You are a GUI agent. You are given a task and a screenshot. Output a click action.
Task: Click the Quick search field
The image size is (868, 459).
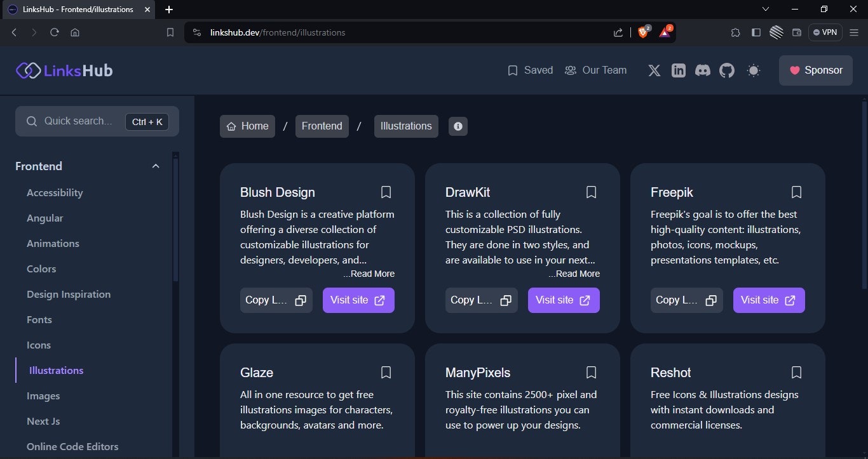point(97,121)
